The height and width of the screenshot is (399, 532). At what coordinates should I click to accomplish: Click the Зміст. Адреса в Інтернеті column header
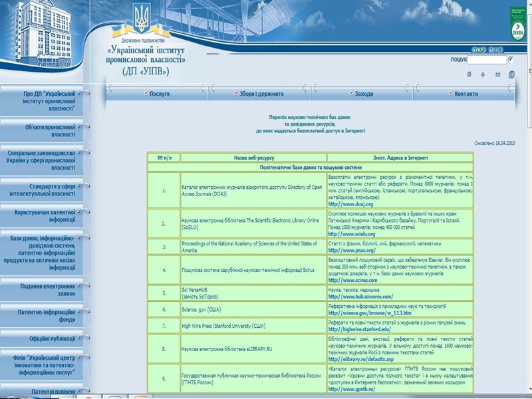[x=400, y=158]
